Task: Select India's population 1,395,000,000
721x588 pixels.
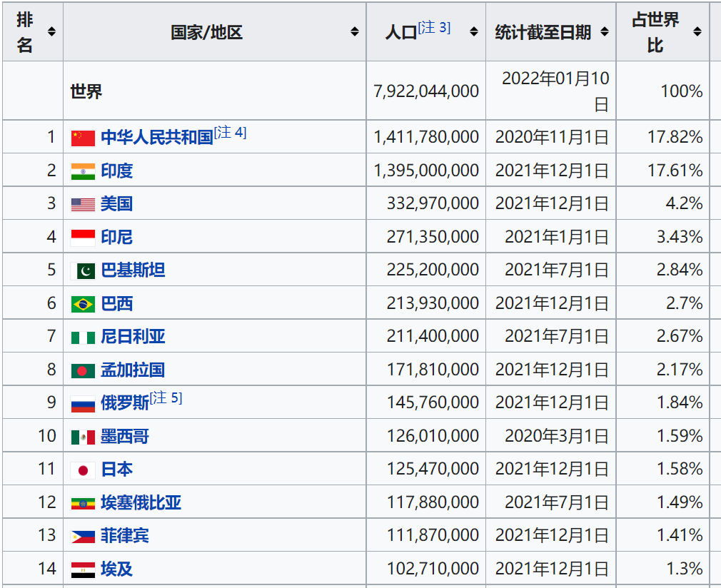Action: [x=426, y=171]
